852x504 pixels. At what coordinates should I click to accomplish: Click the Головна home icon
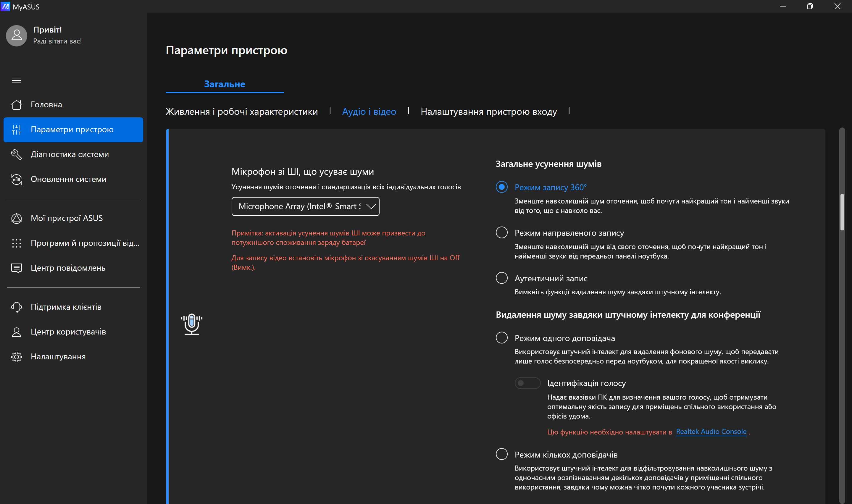click(16, 105)
